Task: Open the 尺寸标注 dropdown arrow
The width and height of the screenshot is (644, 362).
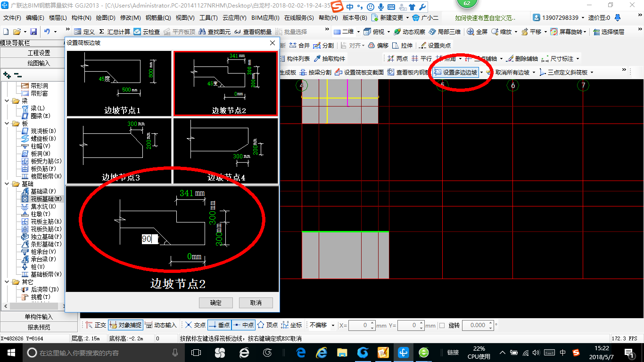Action: click(x=578, y=58)
